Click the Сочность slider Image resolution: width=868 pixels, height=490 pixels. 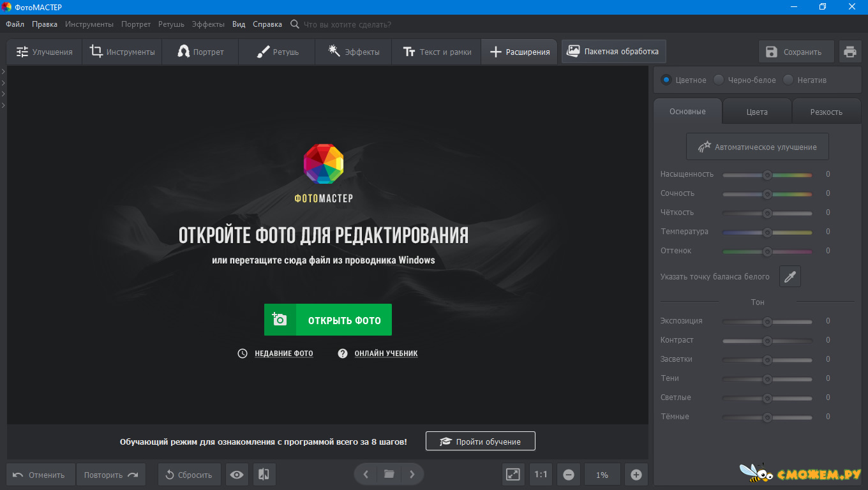pos(767,193)
